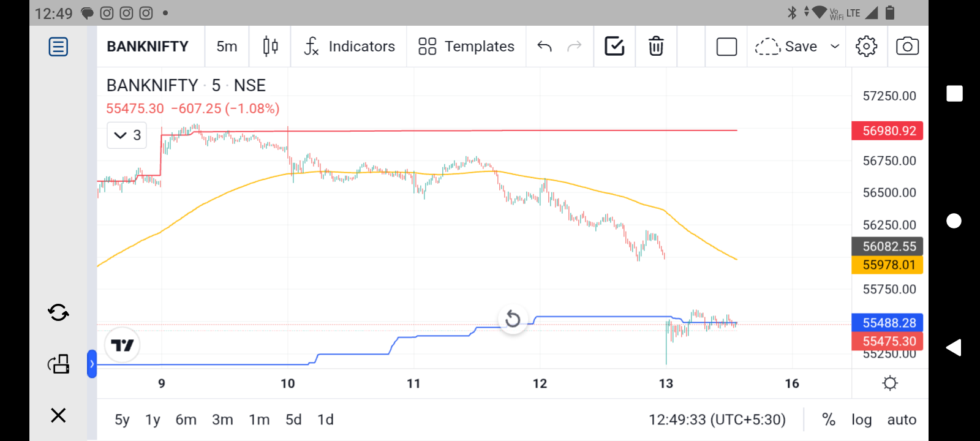980x441 pixels.
Task: Tap the Android back triangle button
Action: pyautogui.click(x=954, y=348)
